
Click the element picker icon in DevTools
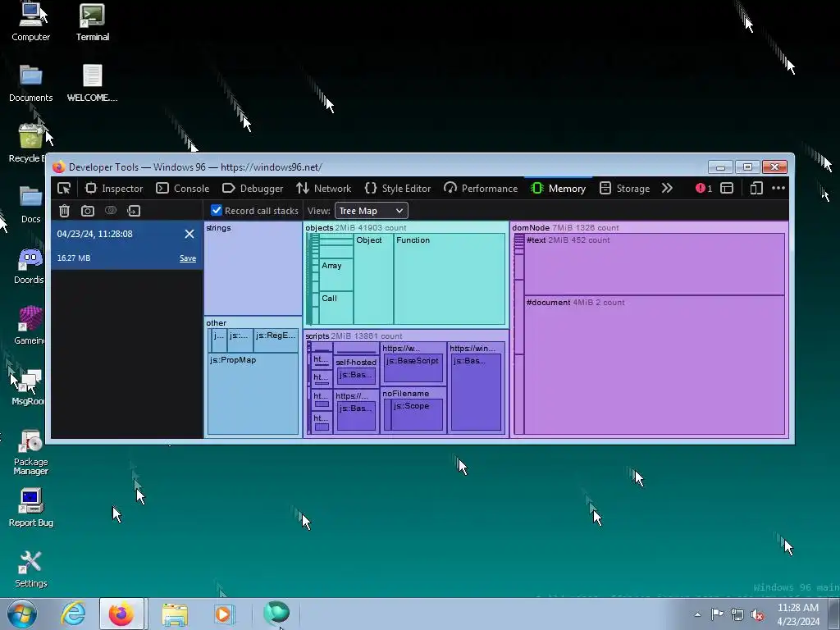coord(64,188)
